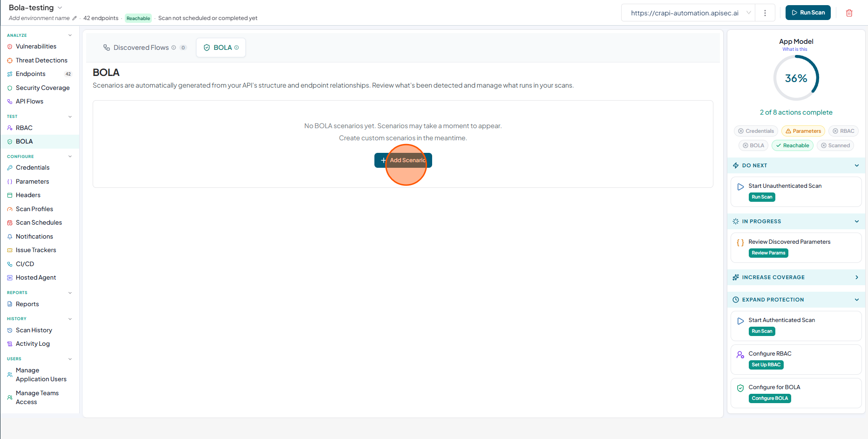Open the three-dot options menu next to the URL
The image size is (868, 439).
765,13
